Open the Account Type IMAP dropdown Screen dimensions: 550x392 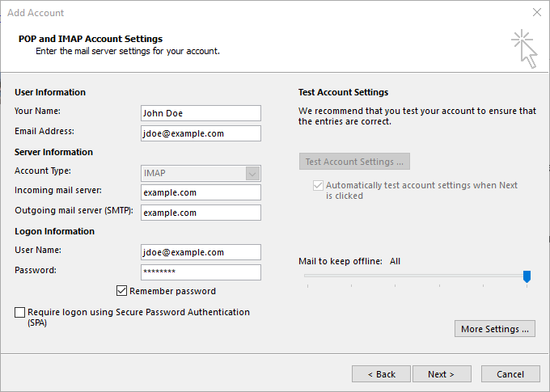coord(192,173)
